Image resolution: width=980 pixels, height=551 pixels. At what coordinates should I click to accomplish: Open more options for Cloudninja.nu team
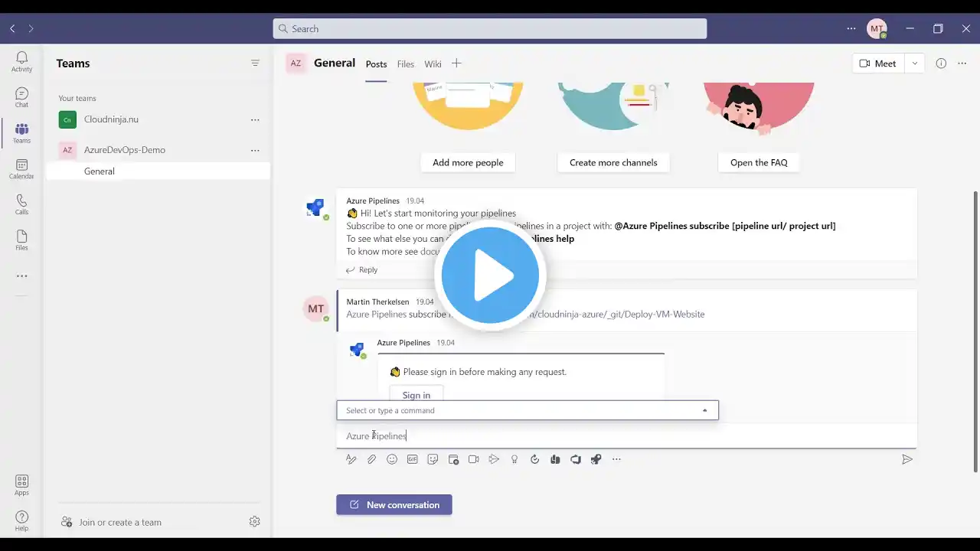pyautogui.click(x=255, y=119)
